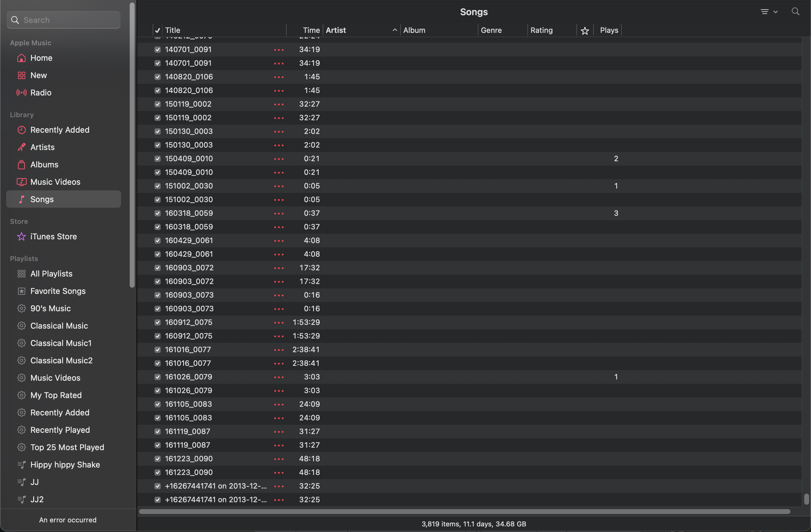
Task: Click the horizontal scrollbar below the song list
Action: [x=464, y=512]
